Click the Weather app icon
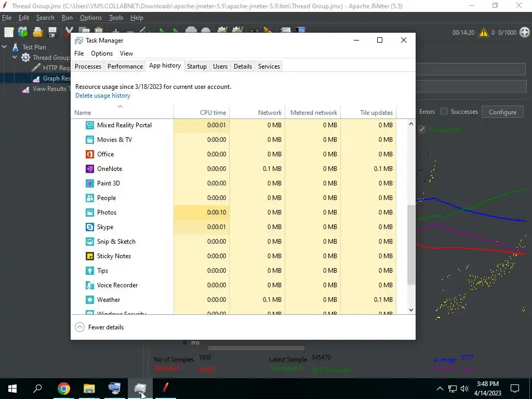The width and height of the screenshot is (532, 399). coord(89,300)
